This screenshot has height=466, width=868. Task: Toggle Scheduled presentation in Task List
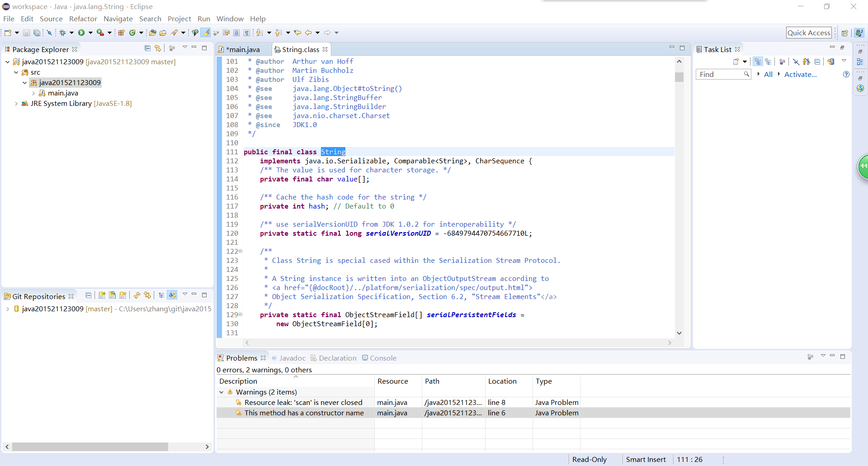(769, 62)
